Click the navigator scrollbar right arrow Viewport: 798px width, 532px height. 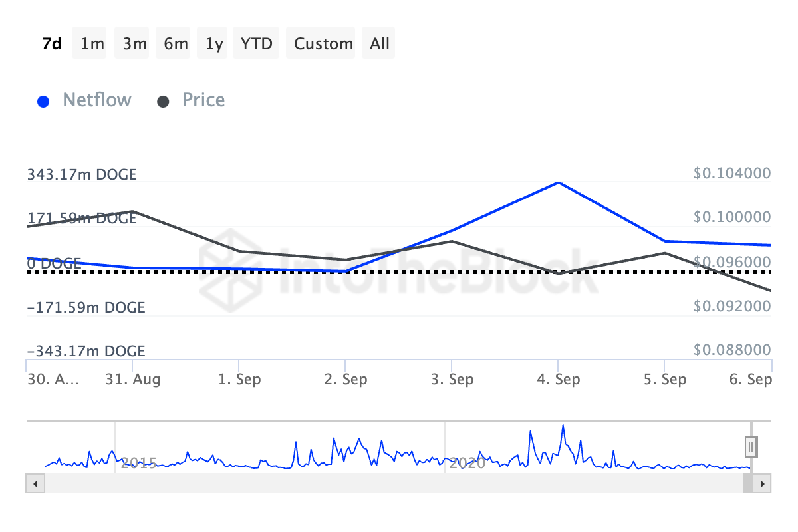[x=763, y=483]
